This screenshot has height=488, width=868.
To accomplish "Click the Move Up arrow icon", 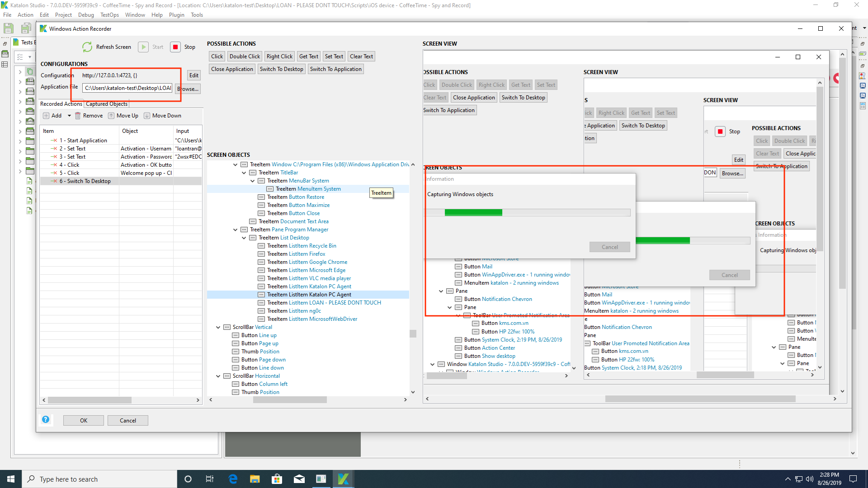I will [x=110, y=115].
